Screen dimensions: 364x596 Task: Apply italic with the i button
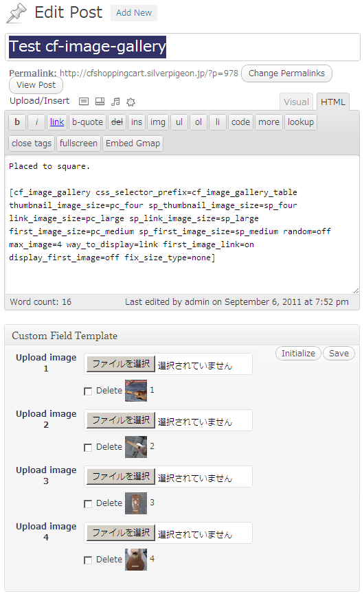[36, 122]
